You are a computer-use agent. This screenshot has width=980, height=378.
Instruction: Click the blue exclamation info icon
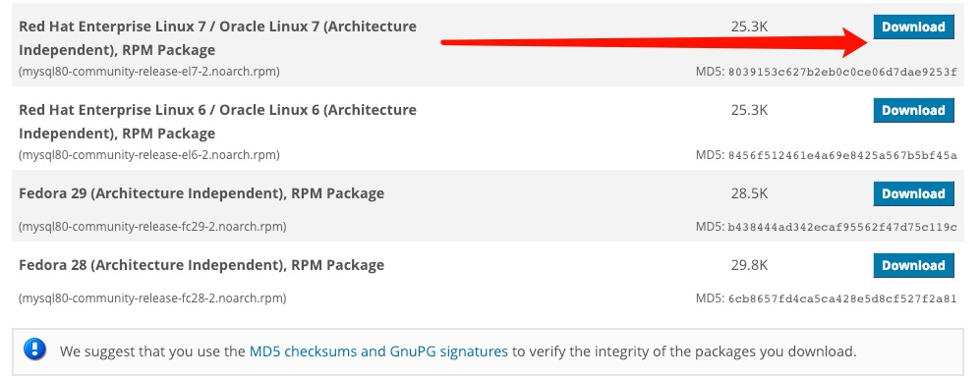point(35,349)
